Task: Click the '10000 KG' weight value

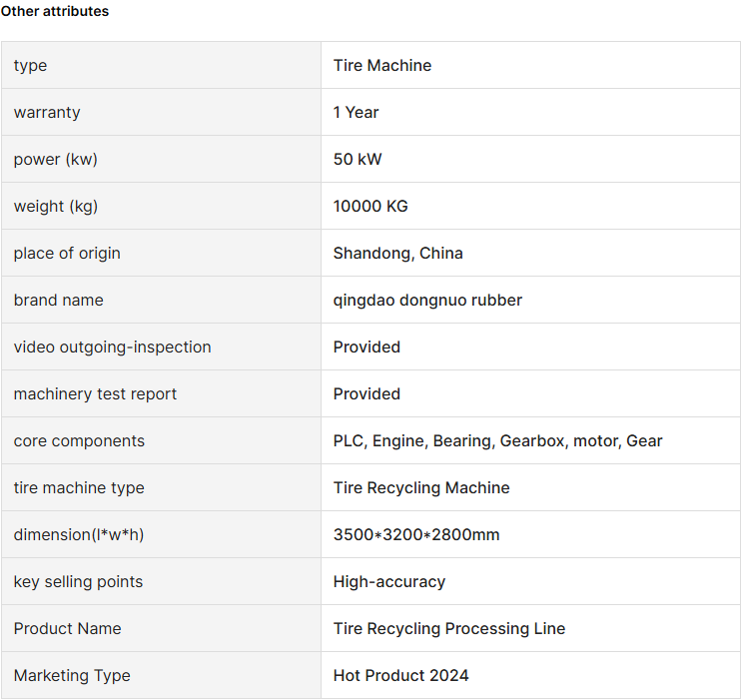Action: [x=370, y=206]
